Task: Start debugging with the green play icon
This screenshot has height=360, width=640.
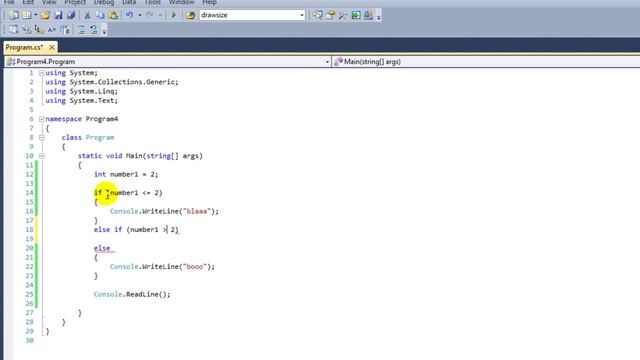Action: click(x=173, y=16)
